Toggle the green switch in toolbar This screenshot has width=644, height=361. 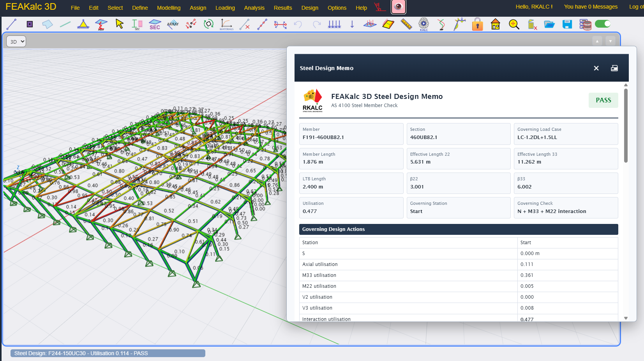tap(603, 24)
